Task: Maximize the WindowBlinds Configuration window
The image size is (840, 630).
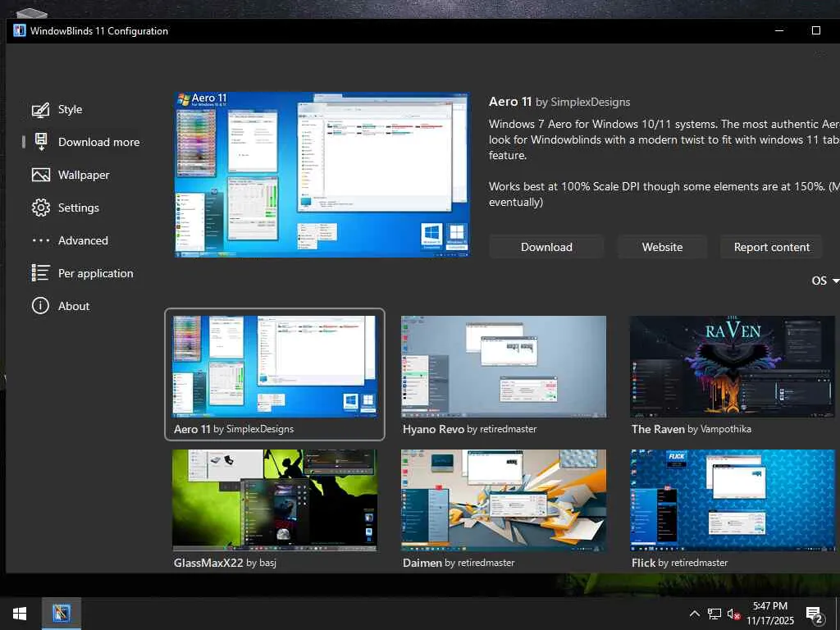Action: click(816, 30)
